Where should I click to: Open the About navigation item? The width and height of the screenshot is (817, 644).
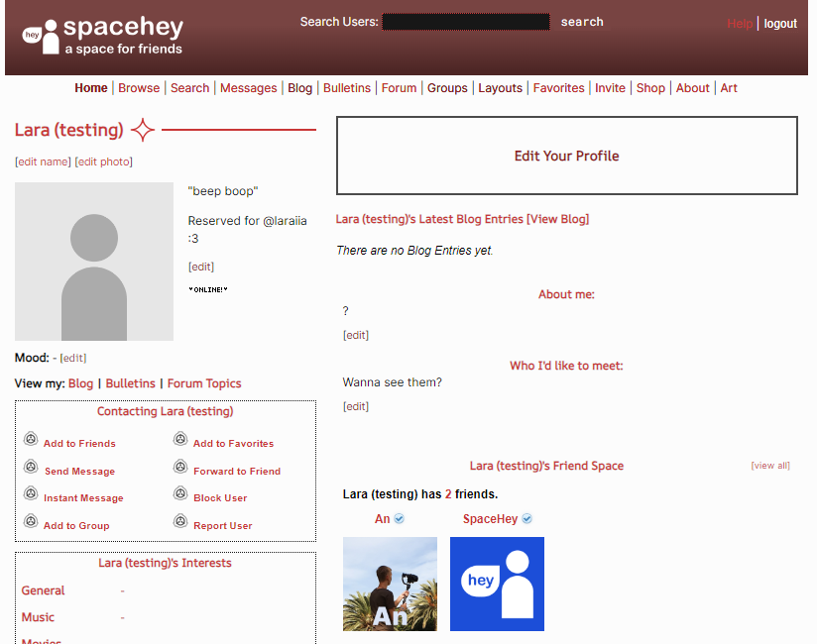pos(692,88)
